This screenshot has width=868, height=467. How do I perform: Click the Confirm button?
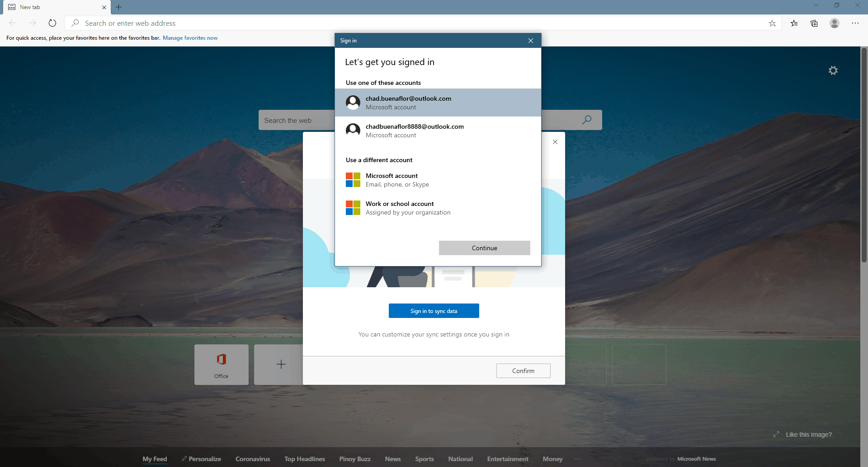point(524,371)
